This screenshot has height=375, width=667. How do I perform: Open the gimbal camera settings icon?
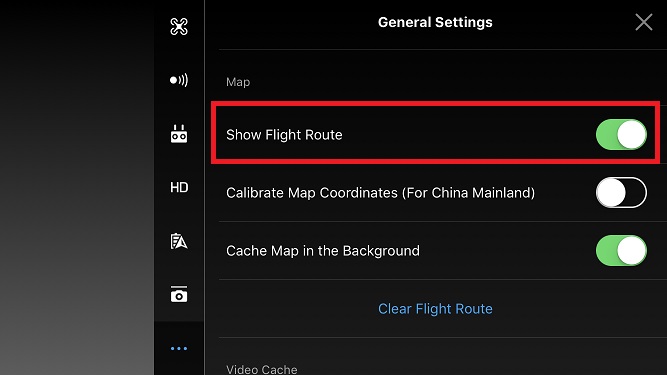(x=179, y=294)
